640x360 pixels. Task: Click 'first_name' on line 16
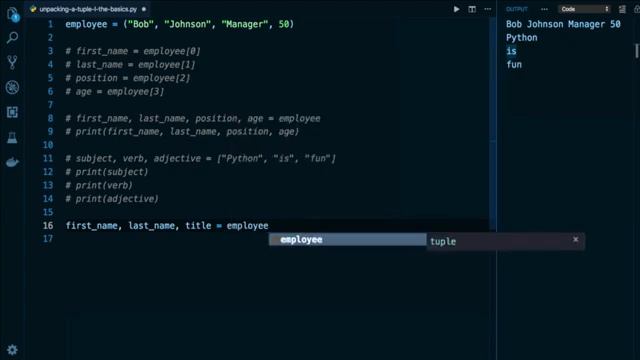91,226
